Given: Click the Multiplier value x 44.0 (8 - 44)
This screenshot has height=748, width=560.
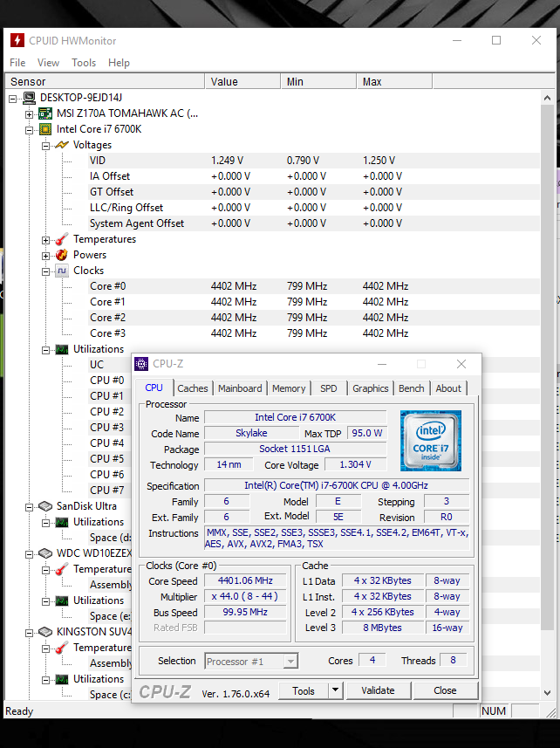Looking at the screenshot, I should pyautogui.click(x=245, y=596).
